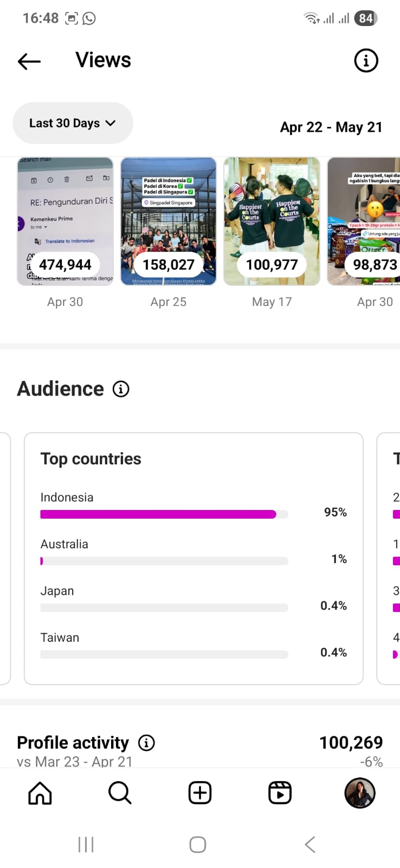Open the Reels icon
This screenshot has height=868, width=400.
pos(280,793)
